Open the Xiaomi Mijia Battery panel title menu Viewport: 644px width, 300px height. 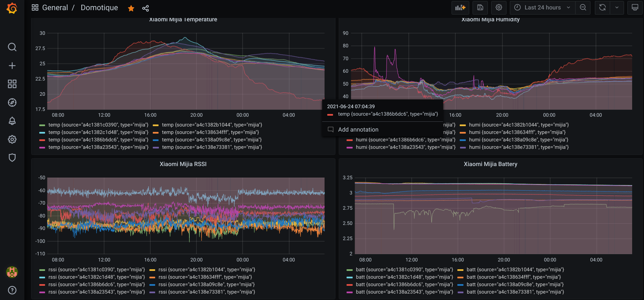(490, 164)
